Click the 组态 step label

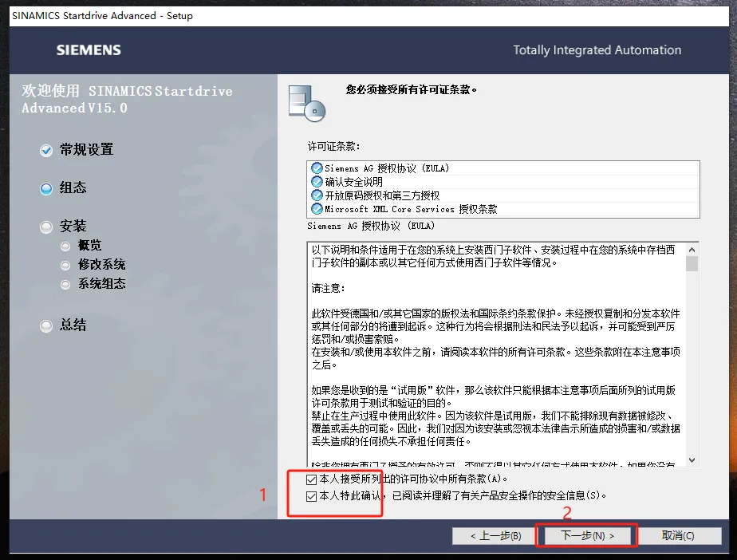73,188
